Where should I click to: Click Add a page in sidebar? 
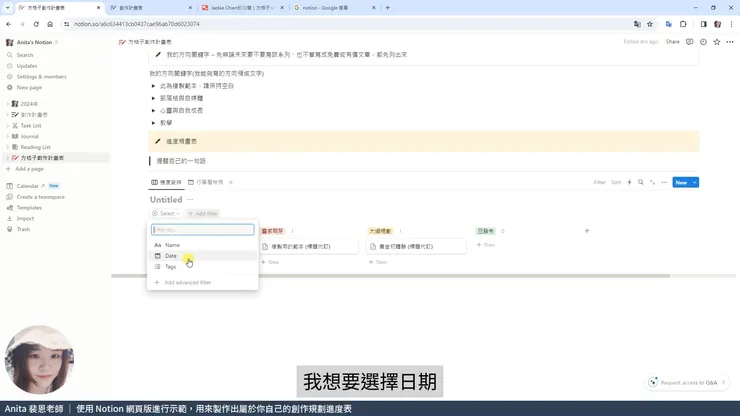(x=29, y=169)
